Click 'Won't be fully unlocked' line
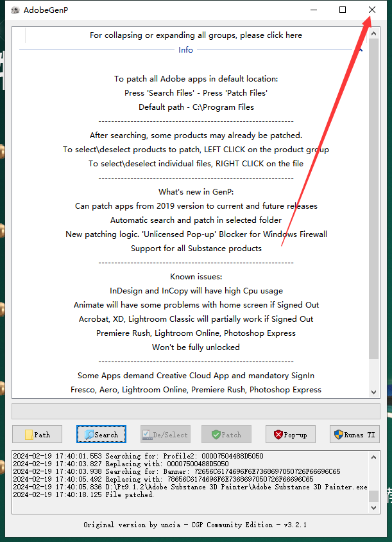Image resolution: width=392 pixels, height=542 pixels. coord(196,347)
